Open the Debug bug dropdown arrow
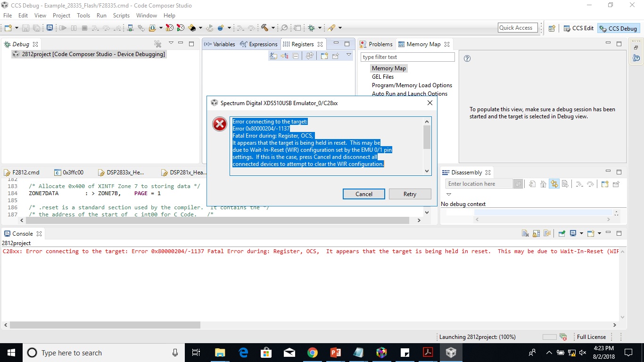This screenshot has width=644, height=362. 320,28
